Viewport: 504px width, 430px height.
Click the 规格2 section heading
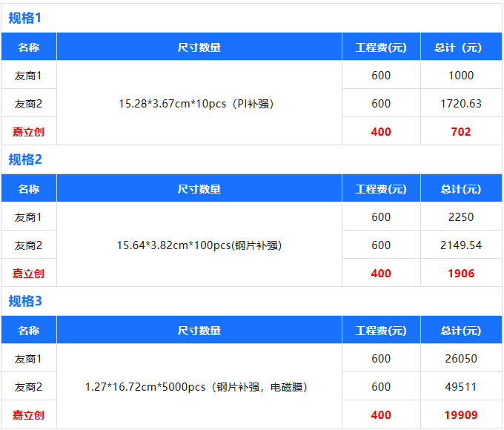pyautogui.click(x=25, y=159)
